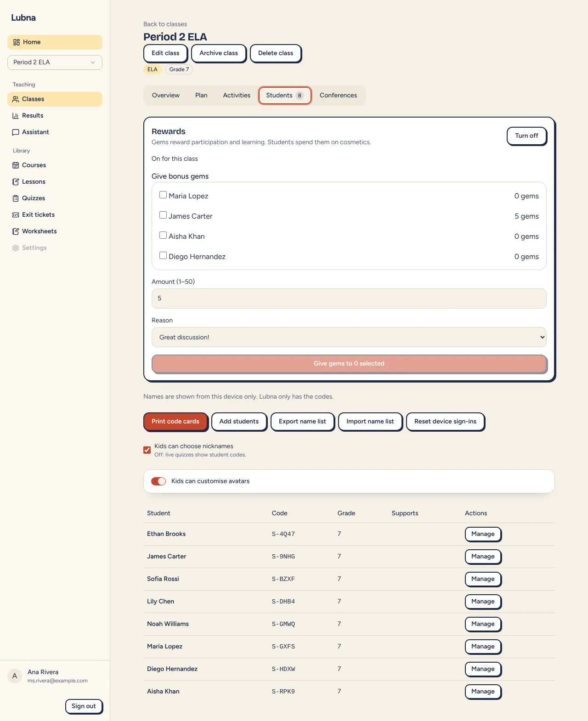Follow the Back to classes link

click(165, 24)
